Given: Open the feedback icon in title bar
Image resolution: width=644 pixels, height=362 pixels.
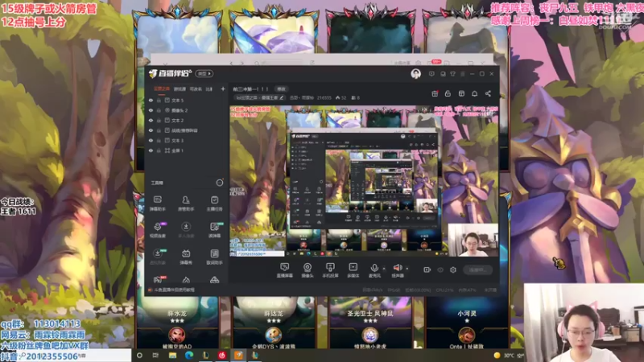Looking at the screenshot, I should [443, 74].
